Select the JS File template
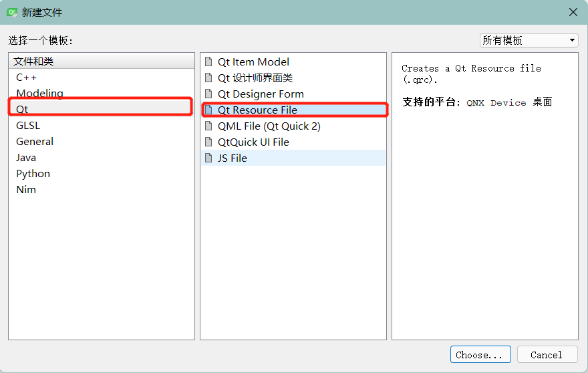This screenshot has height=373, width=588. (293, 158)
